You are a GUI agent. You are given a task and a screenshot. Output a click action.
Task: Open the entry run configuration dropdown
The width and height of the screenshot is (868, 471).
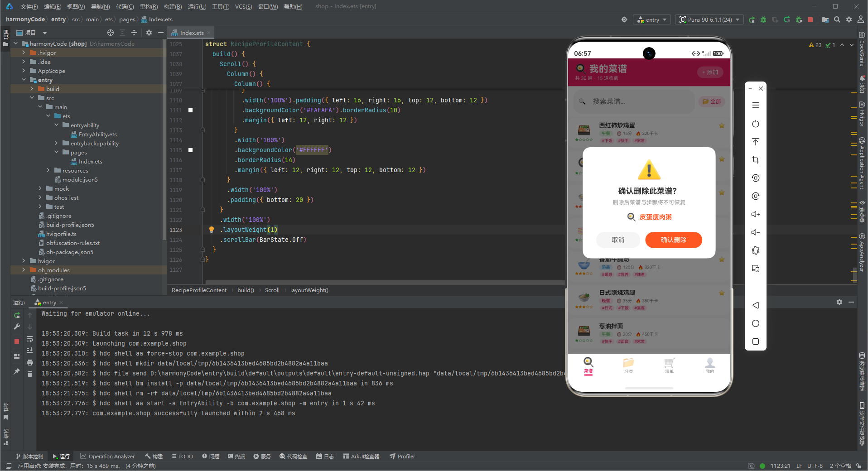pos(652,19)
